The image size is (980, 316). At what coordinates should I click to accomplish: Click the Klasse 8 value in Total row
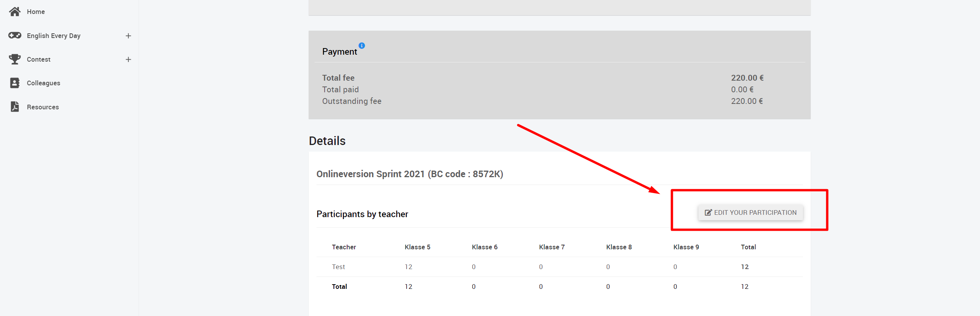pyautogui.click(x=608, y=287)
